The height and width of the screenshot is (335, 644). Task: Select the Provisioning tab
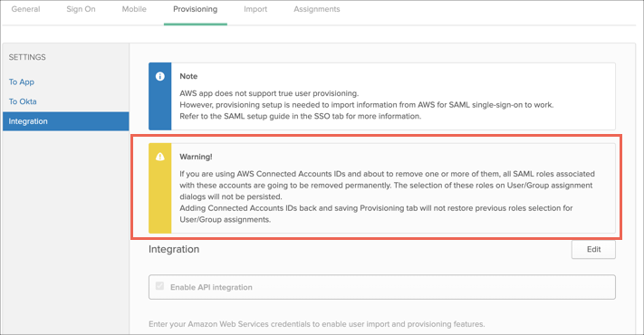point(195,9)
